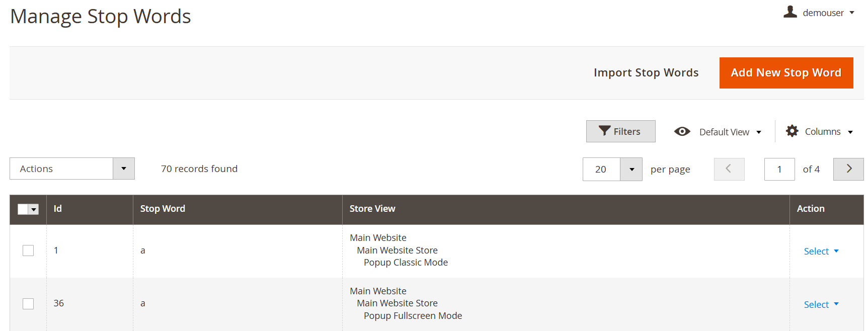Open Select action menu for Id 1
This screenshot has width=868, height=331.
pyautogui.click(x=821, y=251)
